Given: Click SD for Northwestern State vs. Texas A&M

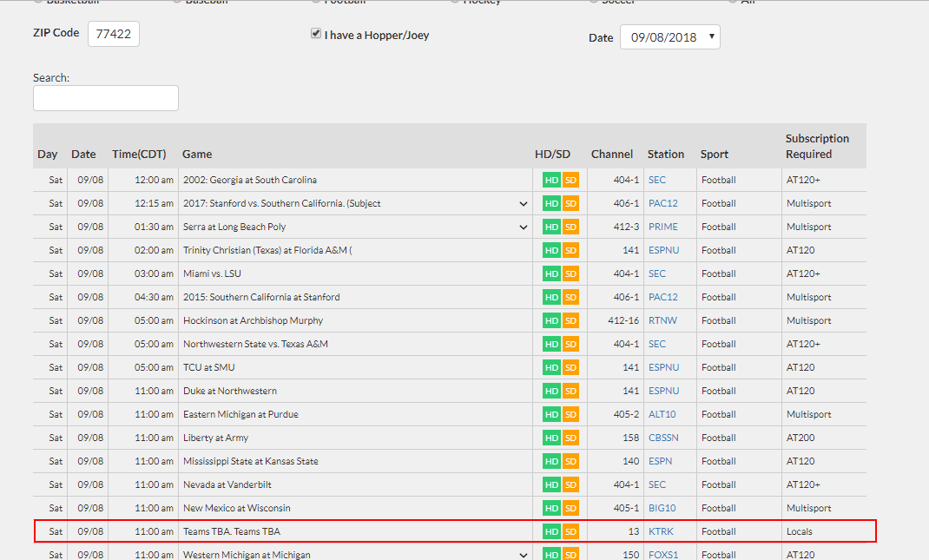Looking at the screenshot, I should 570,344.
